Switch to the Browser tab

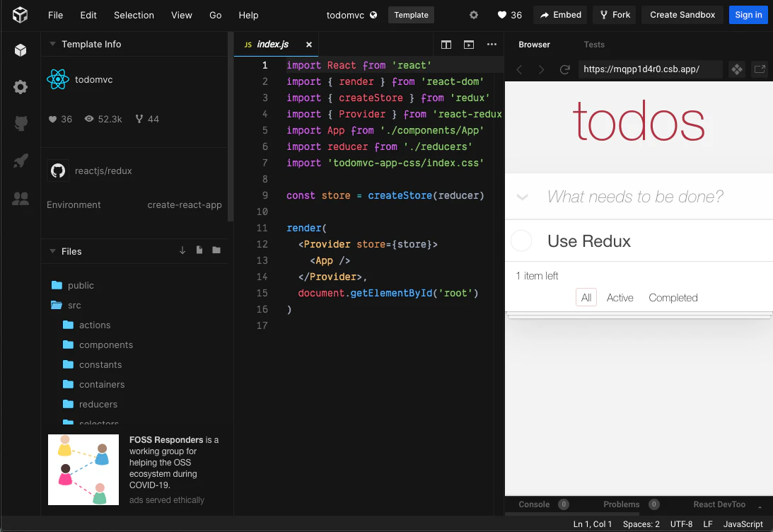[x=534, y=45]
